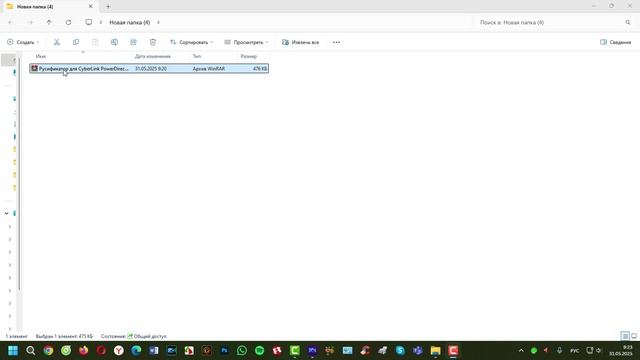Open Yandex Browser from the taskbar

coord(119,351)
